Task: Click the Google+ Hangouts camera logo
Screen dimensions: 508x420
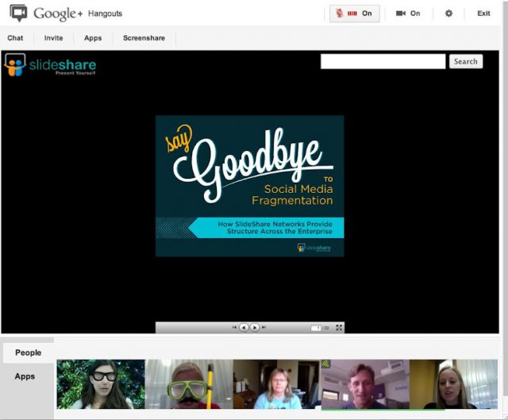Action: pos(18,13)
